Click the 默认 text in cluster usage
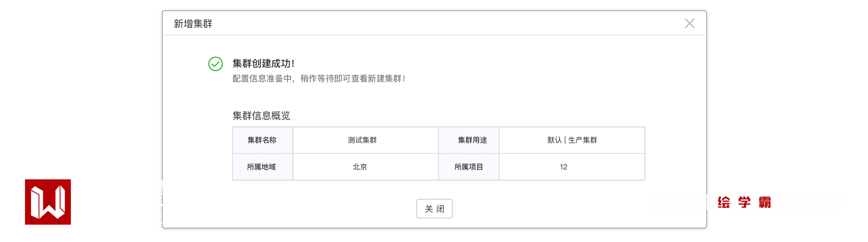Screen dimensions: 868x242 554,140
